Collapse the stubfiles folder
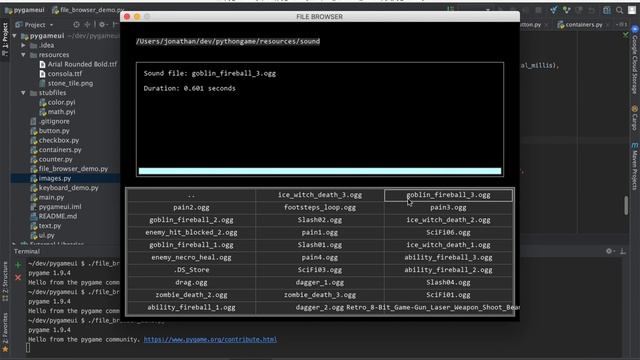The height and width of the screenshot is (360, 640). pos(24,93)
